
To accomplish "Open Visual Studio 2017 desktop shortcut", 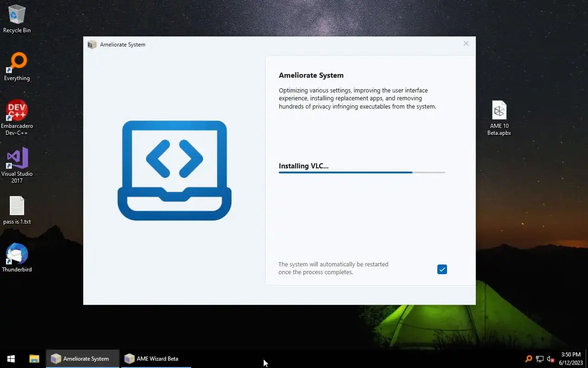I will point(17,166).
